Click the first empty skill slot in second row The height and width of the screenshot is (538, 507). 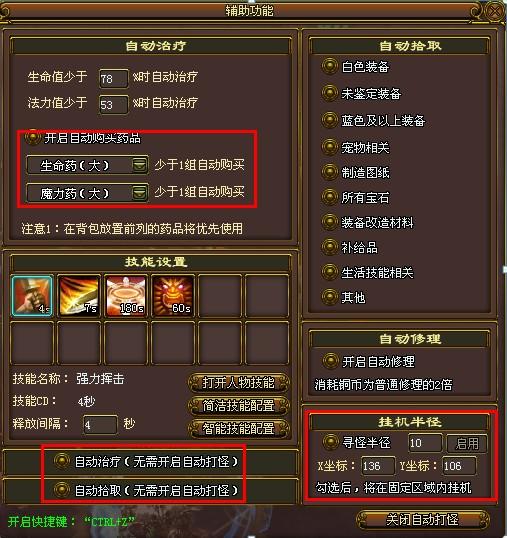tap(32, 343)
